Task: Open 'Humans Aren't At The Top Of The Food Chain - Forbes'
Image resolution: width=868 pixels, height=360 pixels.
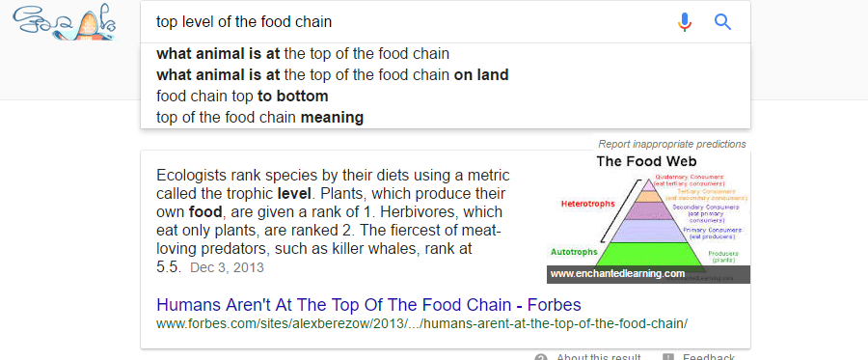Action: click(368, 305)
